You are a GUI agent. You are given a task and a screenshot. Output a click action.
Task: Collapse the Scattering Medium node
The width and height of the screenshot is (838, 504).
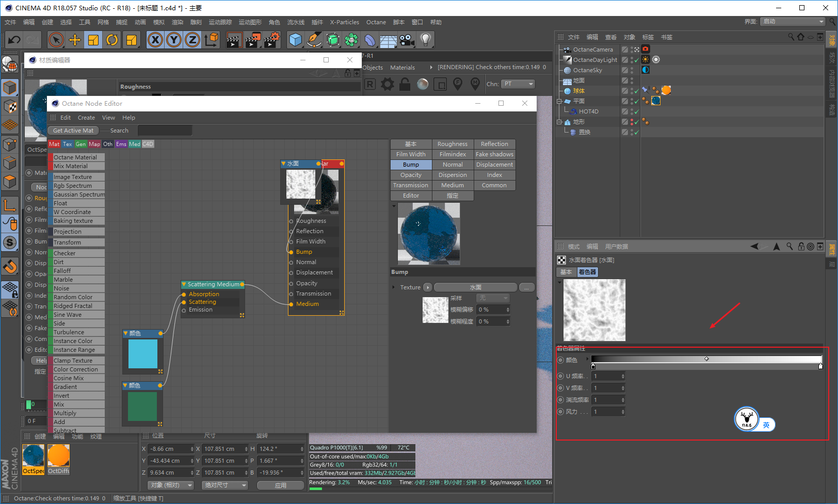coord(184,284)
